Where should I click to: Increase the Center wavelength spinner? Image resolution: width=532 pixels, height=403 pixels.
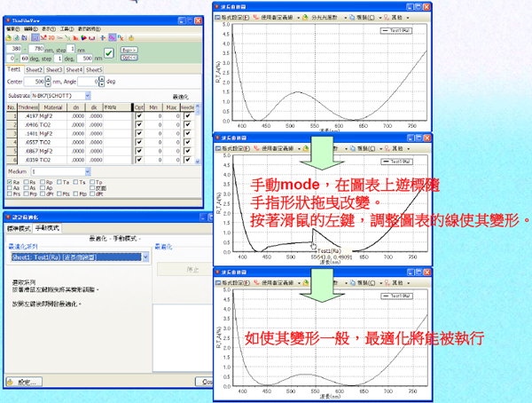48,79
